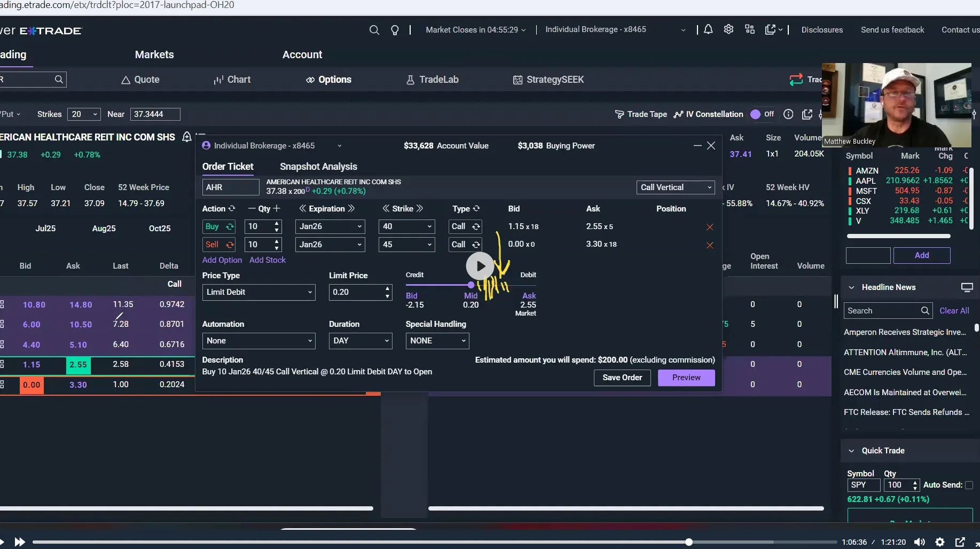Enable the Auto Send checkbox
Viewport: 980px width, 549px height.
[x=969, y=485]
